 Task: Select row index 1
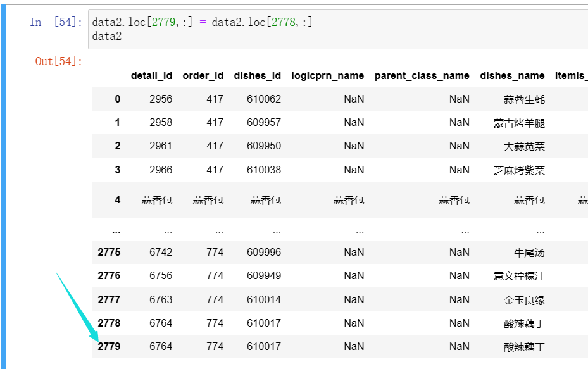(x=118, y=123)
